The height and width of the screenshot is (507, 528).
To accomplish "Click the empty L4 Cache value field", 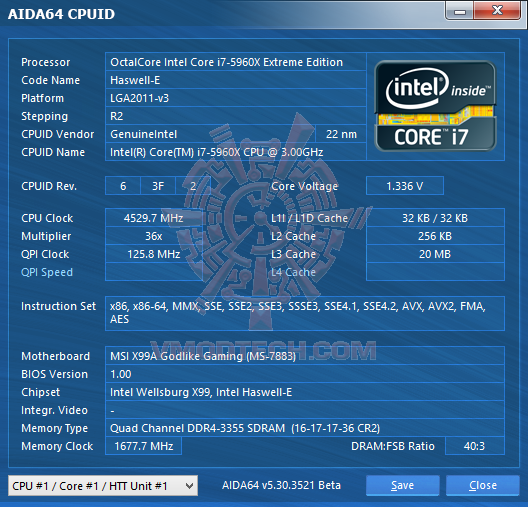I will [435, 272].
